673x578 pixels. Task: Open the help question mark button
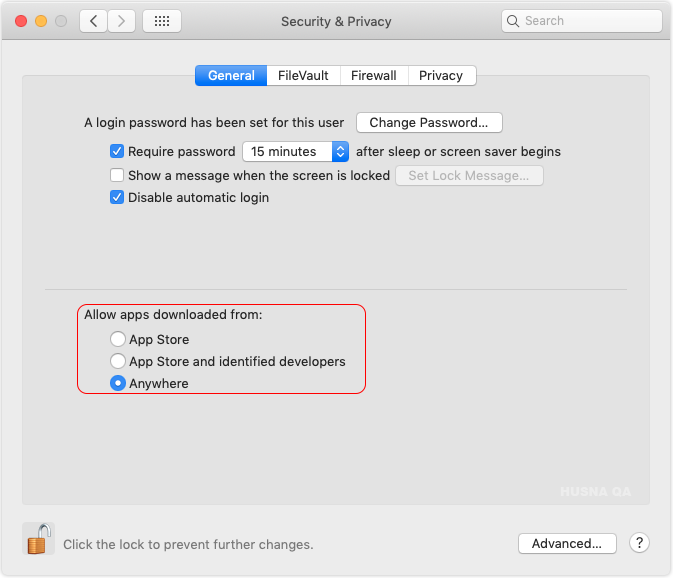[x=639, y=543]
